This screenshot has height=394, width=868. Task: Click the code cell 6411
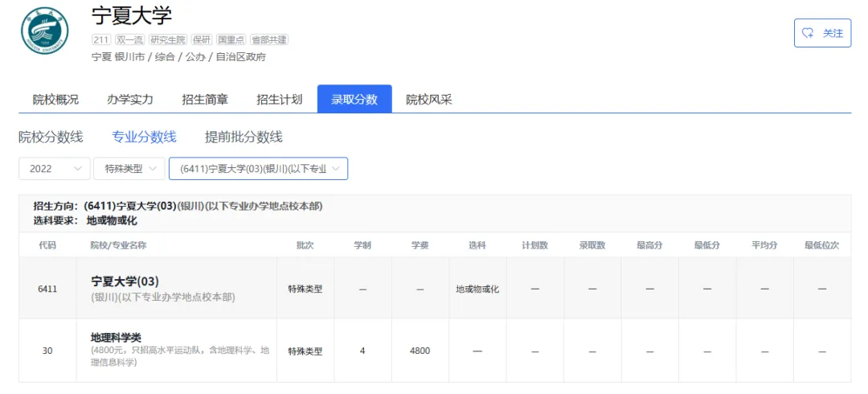coord(47,289)
